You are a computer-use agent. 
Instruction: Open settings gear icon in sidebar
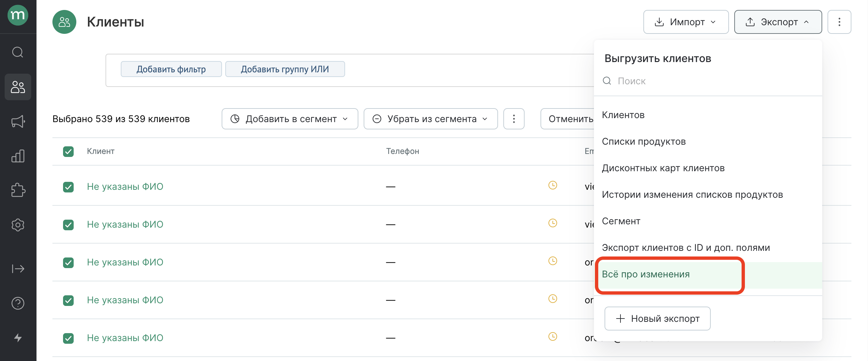point(18,225)
